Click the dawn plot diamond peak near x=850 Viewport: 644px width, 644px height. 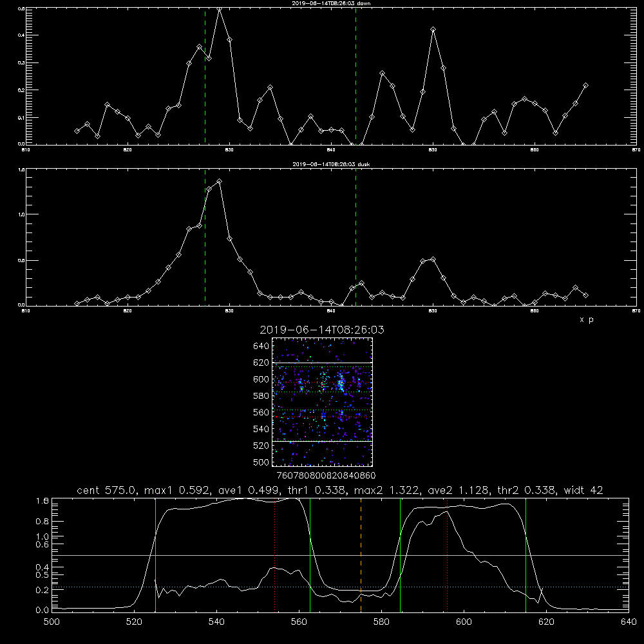[x=433, y=30]
